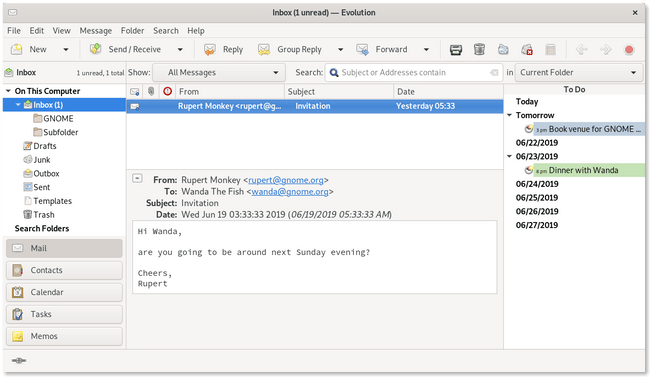This screenshot has height=377, width=650.
Task: Sort by importance flag column icon
Action: pos(167,91)
